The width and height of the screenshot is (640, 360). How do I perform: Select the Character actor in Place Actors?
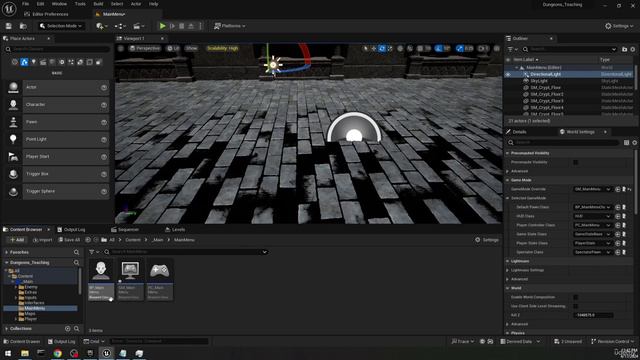[58, 104]
